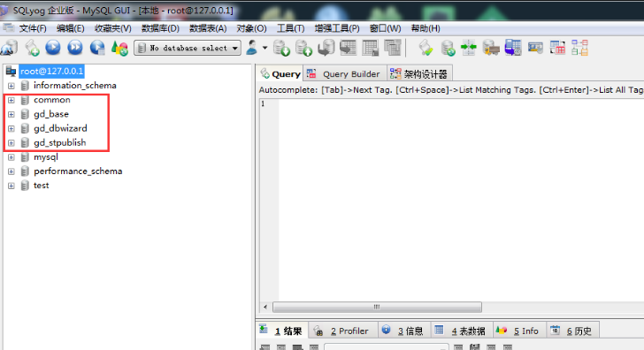Open the 收藏夹(V) menu
This screenshot has width=644, height=350.
112,28
